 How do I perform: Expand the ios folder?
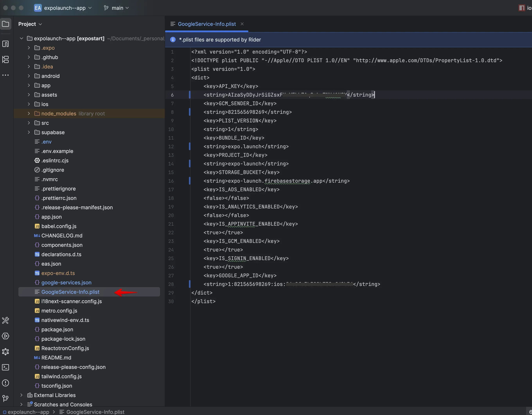[x=29, y=104]
